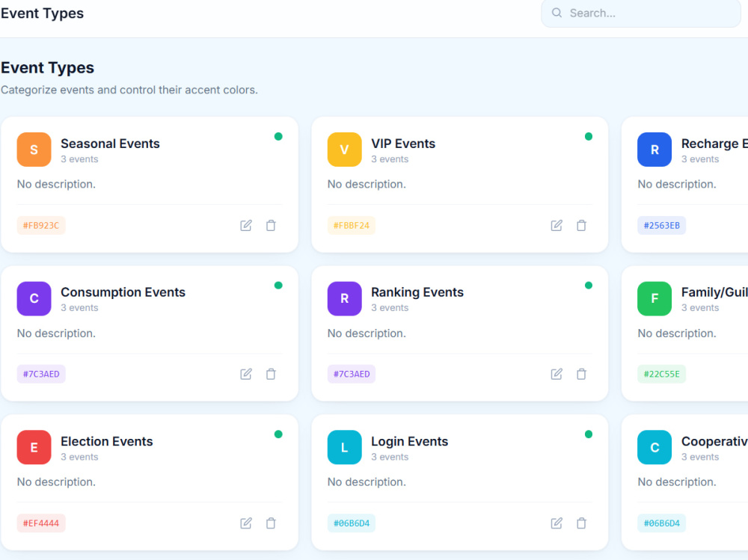Viewport: 748px width, 560px height.
Task: Open the Login Events card title
Action: tap(410, 441)
